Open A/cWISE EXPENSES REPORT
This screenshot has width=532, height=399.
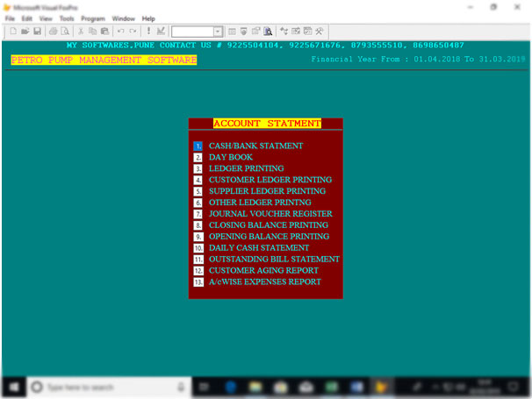(x=264, y=281)
